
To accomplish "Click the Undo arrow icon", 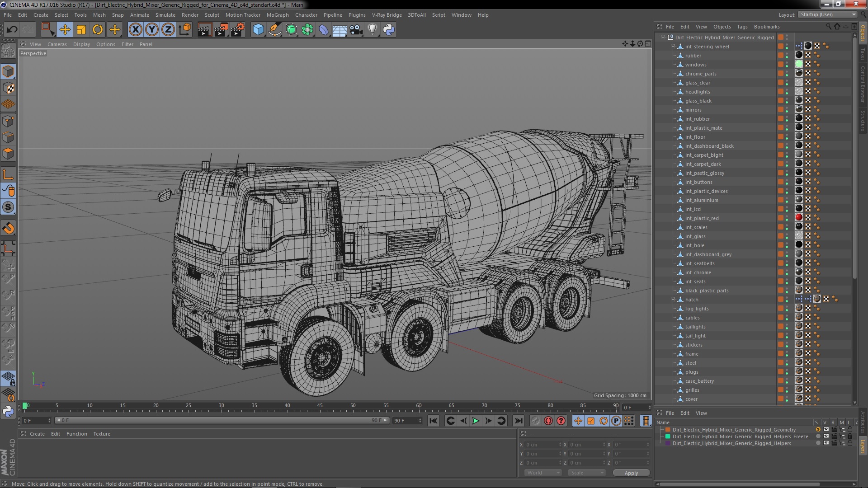I will click(12, 30).
